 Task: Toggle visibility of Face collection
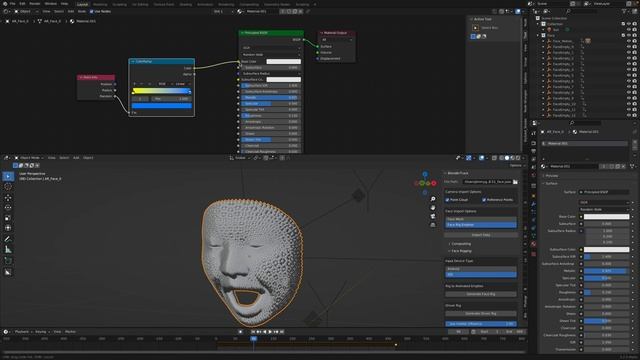pos(629,36)
